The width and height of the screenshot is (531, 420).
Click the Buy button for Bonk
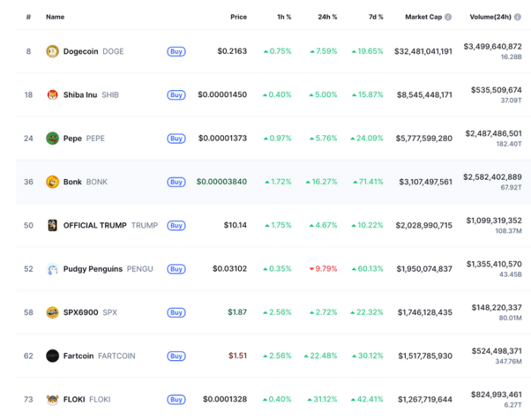click(176, 182)
